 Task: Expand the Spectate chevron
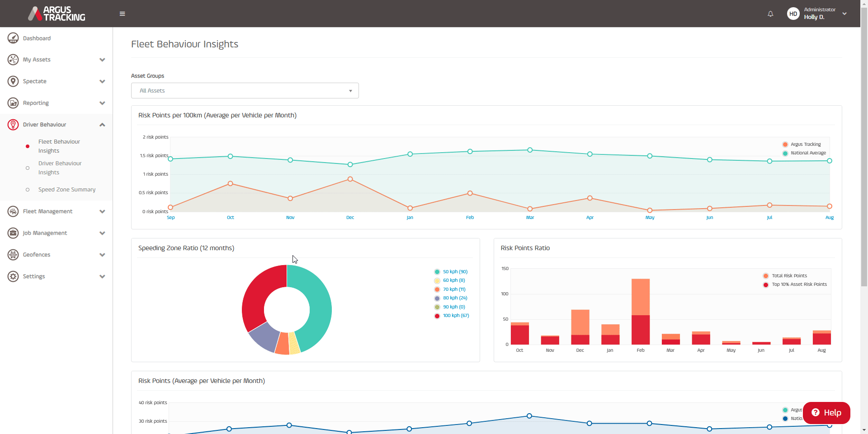[x=102, y=81]
